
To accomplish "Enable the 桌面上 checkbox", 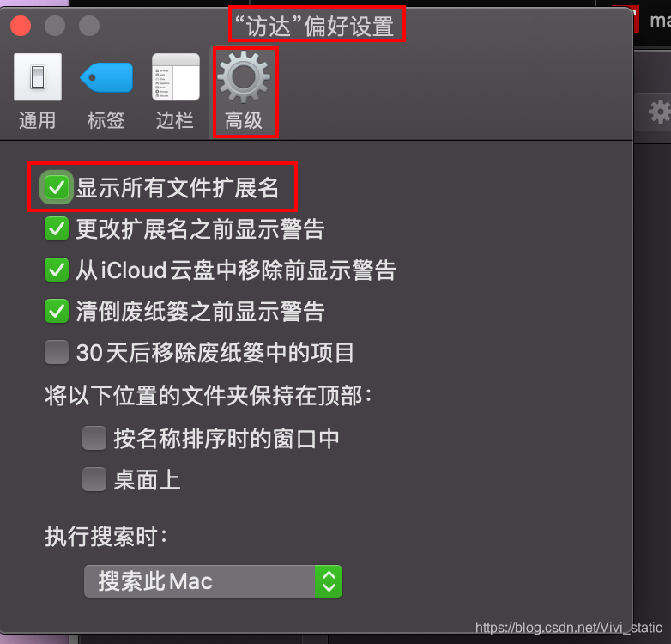I will pyautogui.click(x=94, y=479).
